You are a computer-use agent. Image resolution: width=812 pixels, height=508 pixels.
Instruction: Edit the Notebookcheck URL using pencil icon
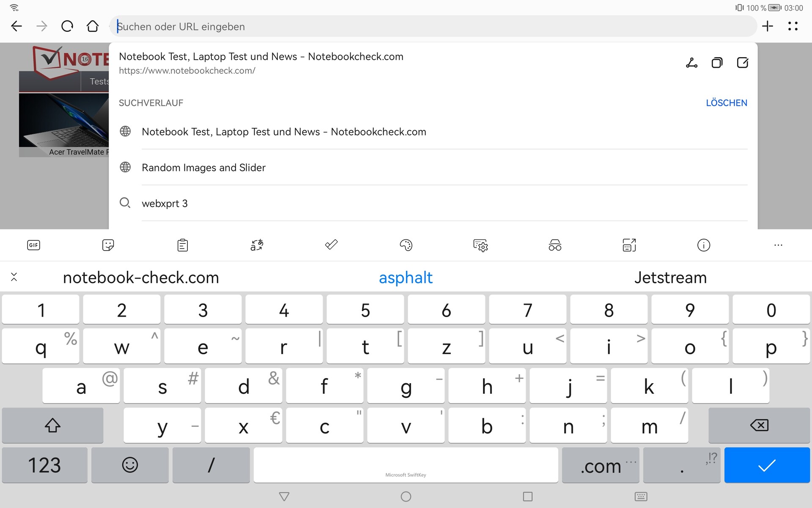pyautogui.click(x=742, y=63)
